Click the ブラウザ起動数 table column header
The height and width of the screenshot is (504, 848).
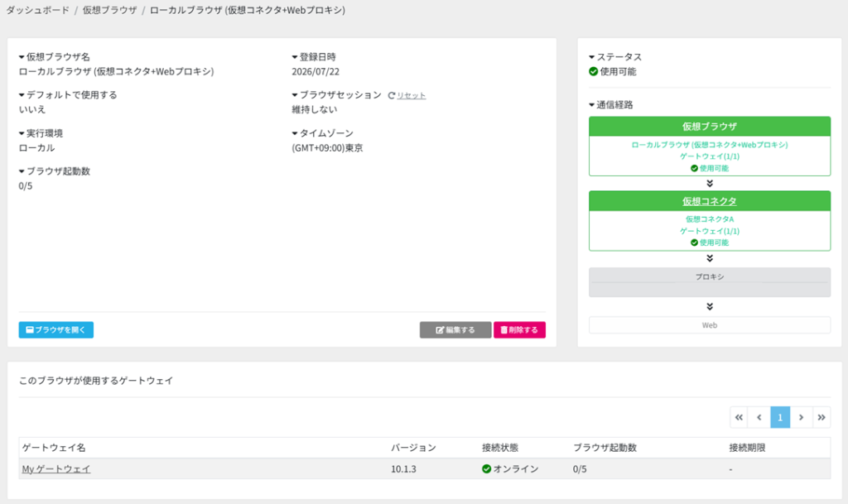pyautogui.click(x=605, y=448)
